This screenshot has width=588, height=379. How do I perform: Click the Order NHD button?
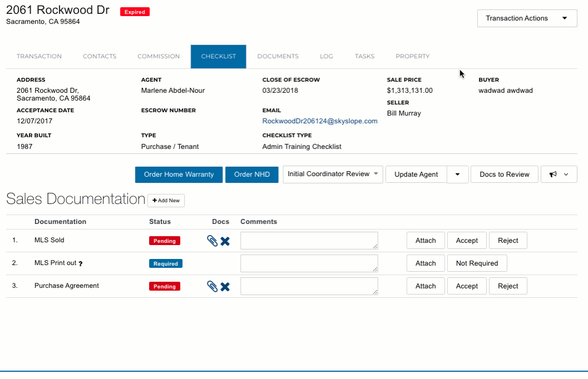[252, 174]
